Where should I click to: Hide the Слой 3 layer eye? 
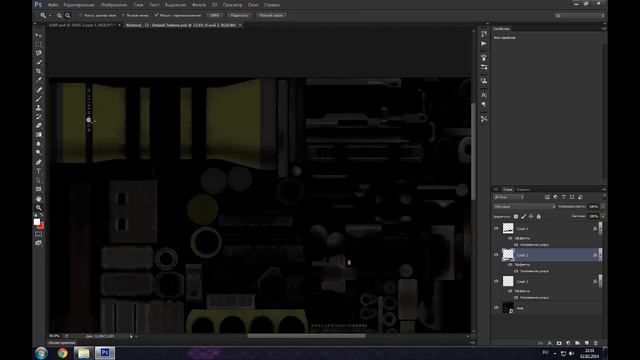pos(496,229)
